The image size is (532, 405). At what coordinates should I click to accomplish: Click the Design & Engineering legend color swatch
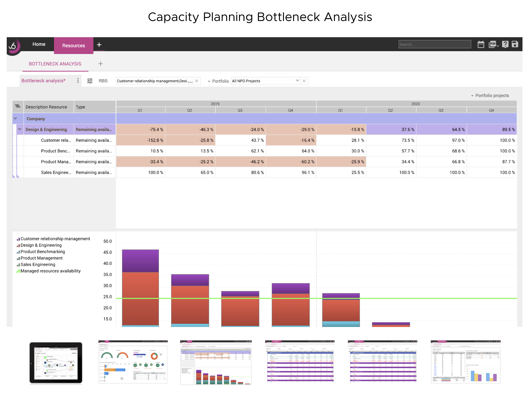tap(18, 245)
